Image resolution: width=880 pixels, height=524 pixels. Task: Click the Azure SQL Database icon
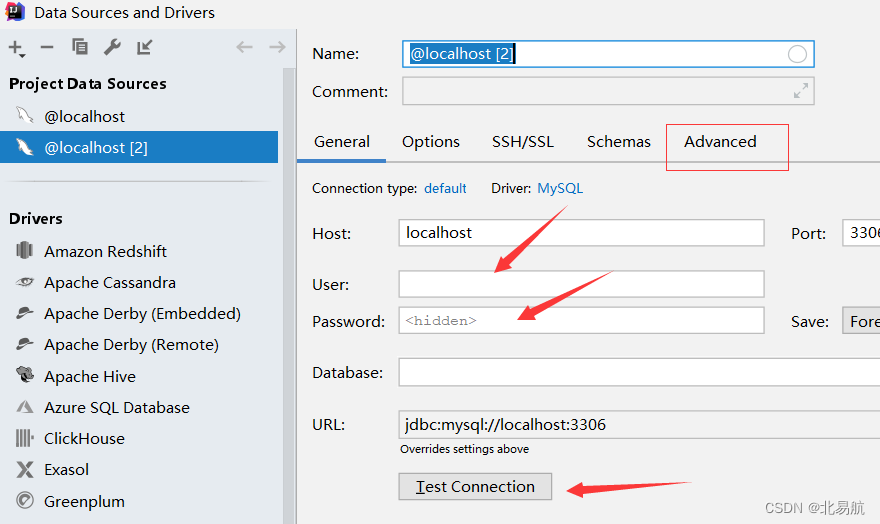[x=25, y=407]
